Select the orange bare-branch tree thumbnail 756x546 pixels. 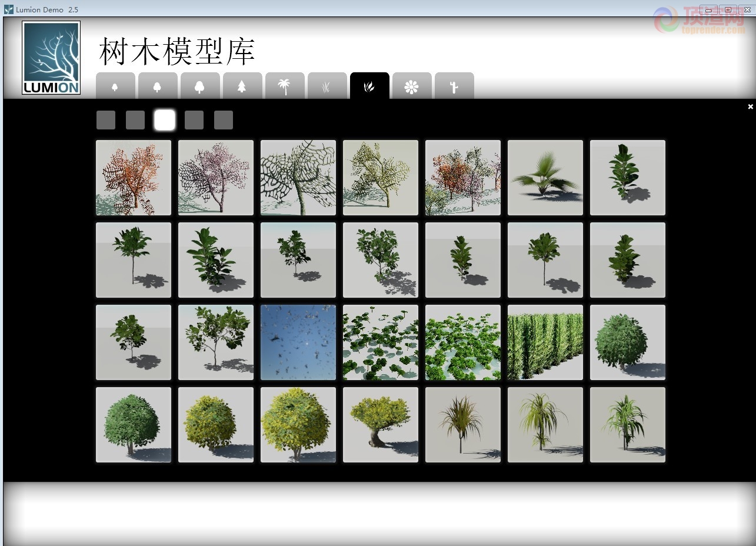(x=134, y=178)
